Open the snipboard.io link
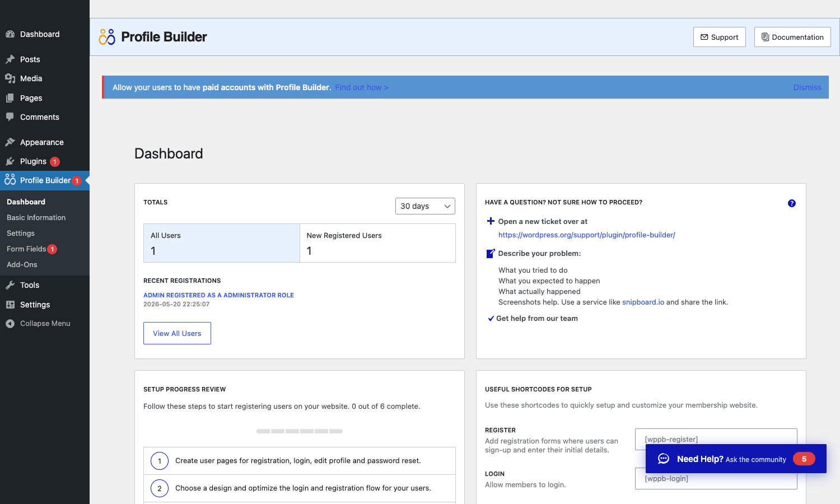The image size is (840, 504). 643,302
